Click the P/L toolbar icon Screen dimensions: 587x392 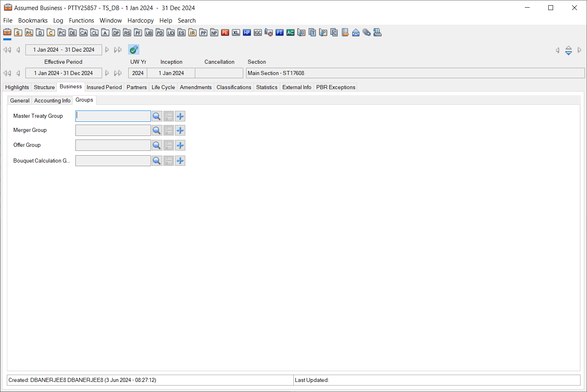[x=29, y=33]
